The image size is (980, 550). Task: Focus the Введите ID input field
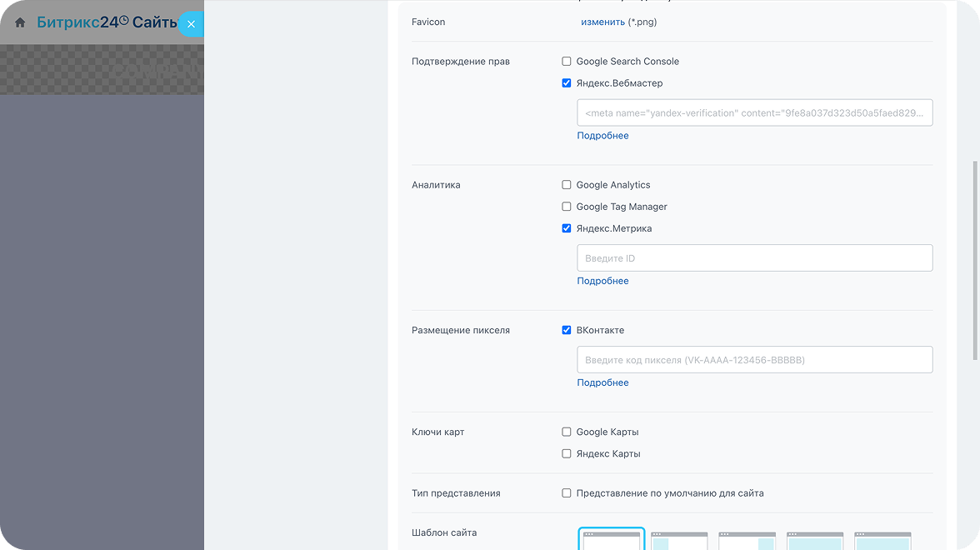(754, 258)
